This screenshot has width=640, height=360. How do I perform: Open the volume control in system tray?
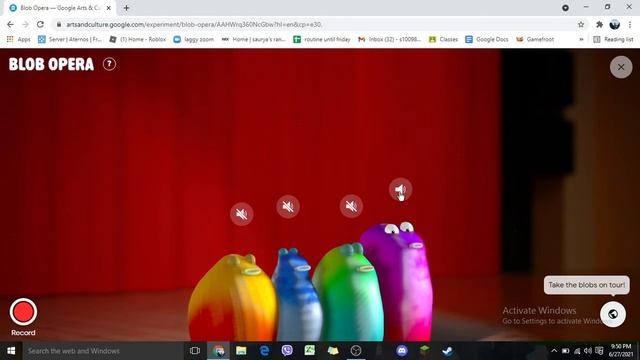588,351
